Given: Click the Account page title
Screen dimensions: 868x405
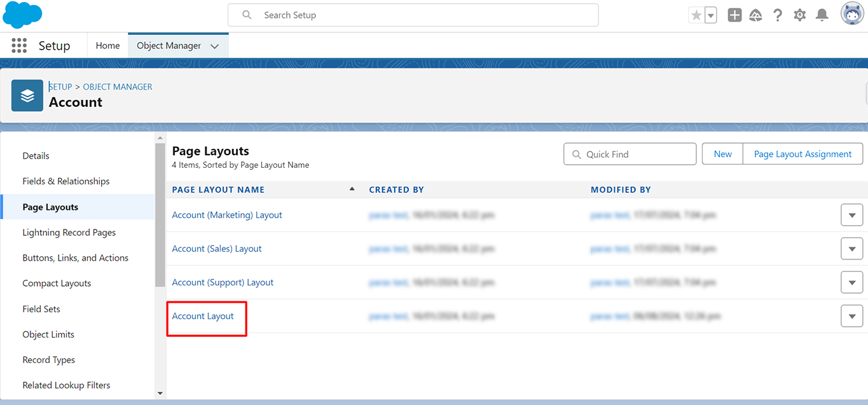Looking at the screenshot, I should pos(76,102).
